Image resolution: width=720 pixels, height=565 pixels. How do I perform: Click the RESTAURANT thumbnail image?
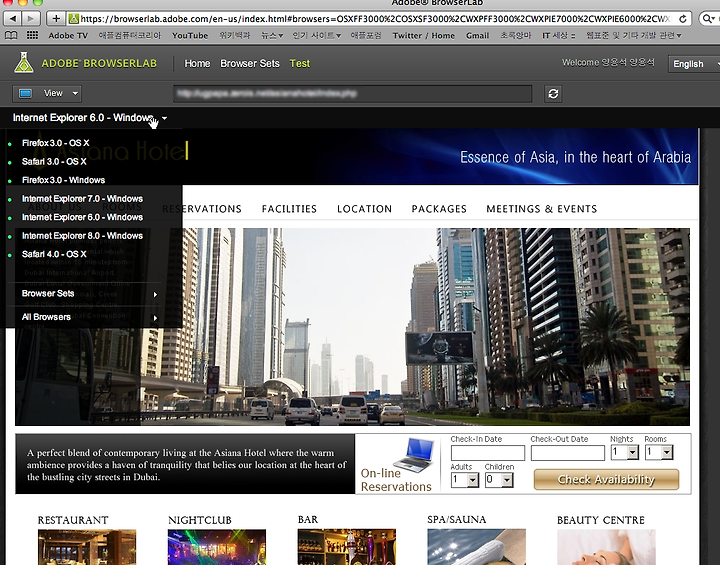pos(87,547)
